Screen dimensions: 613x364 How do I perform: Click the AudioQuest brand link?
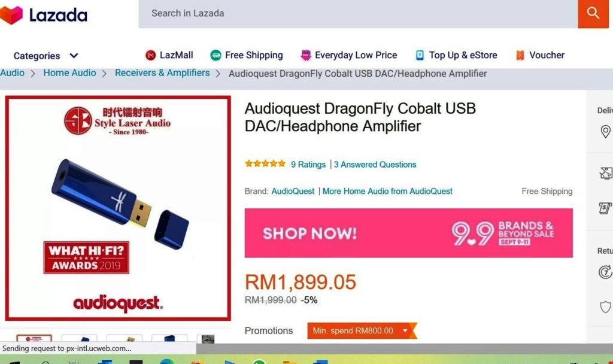[293, 191]
